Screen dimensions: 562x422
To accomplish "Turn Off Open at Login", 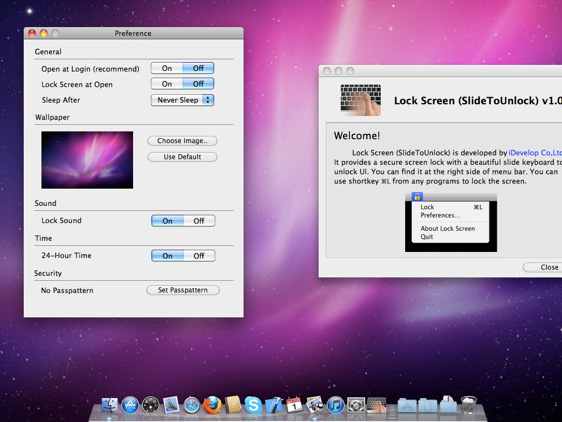I will click(x=198, y=68).
